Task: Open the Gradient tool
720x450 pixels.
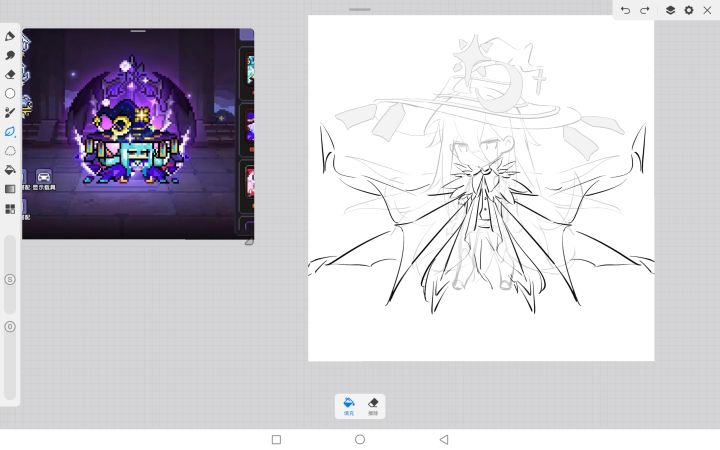Action: [x=10, y=189]
